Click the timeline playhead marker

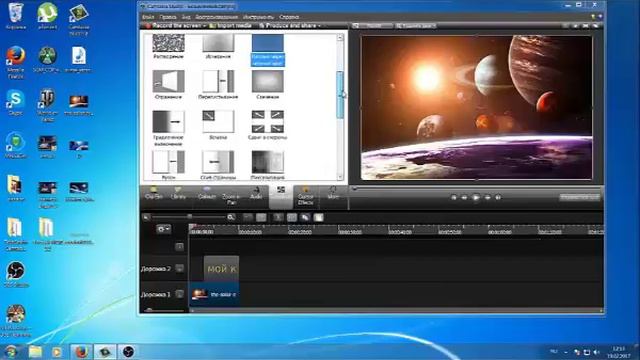[192, 226]
